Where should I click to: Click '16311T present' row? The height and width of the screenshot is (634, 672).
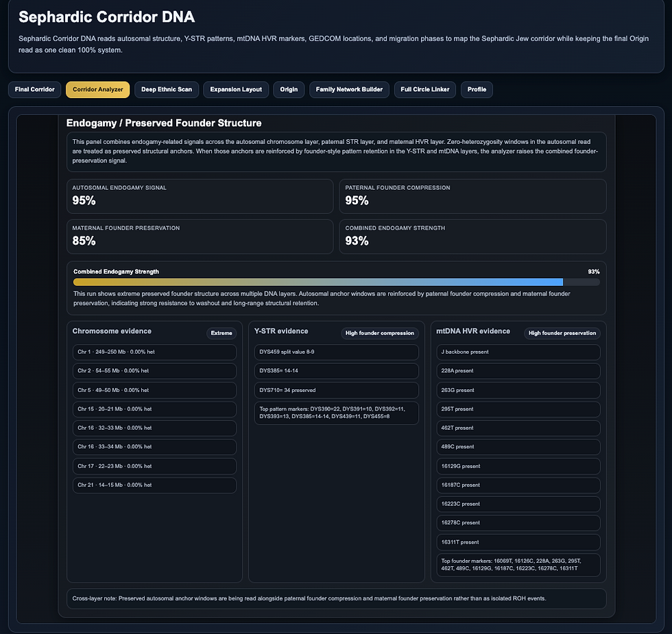pos(518,542)
